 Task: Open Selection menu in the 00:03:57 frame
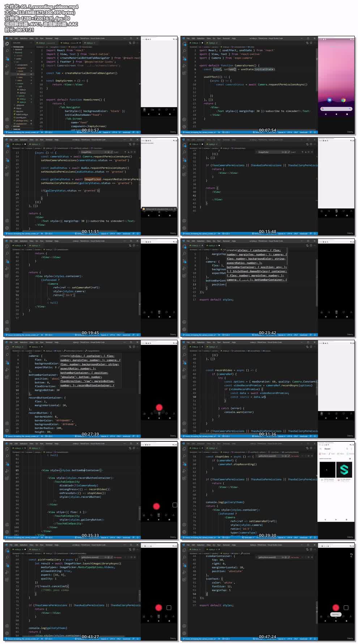24,38
